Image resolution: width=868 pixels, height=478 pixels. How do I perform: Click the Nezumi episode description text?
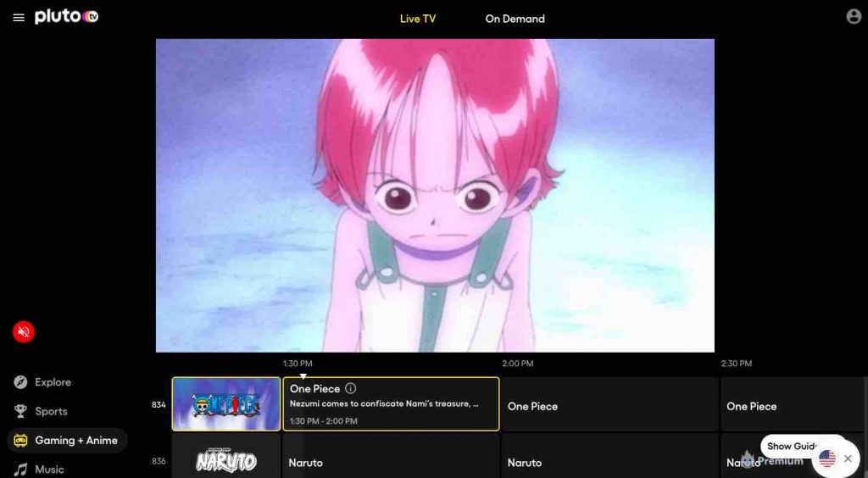384,404
